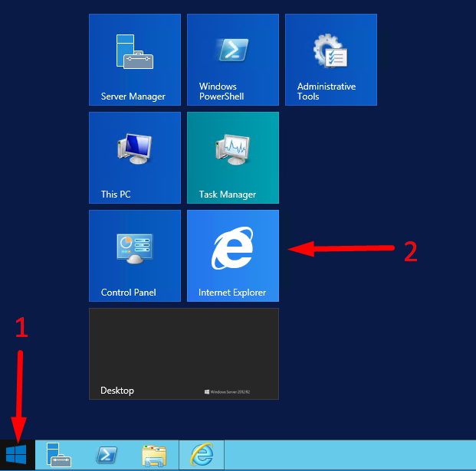Open the Control Panel tile
Viewport: 476px width, 471px height.
(x=135, y=256)
